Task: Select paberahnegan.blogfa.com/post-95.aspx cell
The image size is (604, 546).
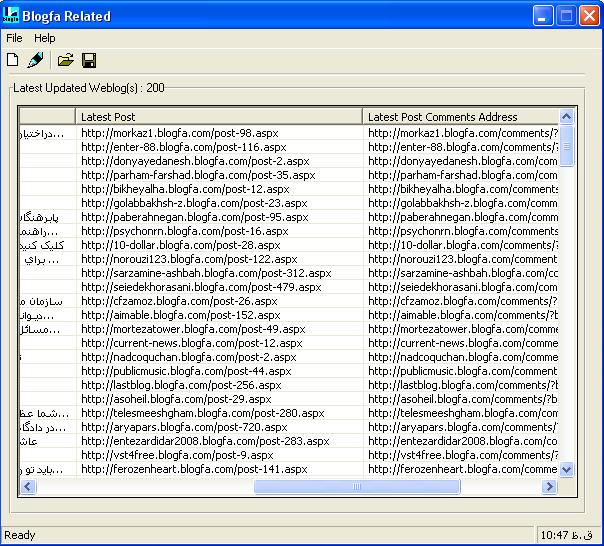Action: (219, 217)
